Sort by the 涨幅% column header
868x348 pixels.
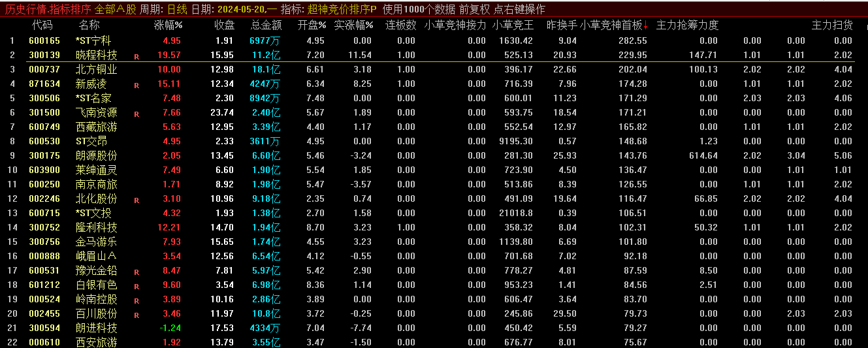pyautogui.click(x=169, y=25)
